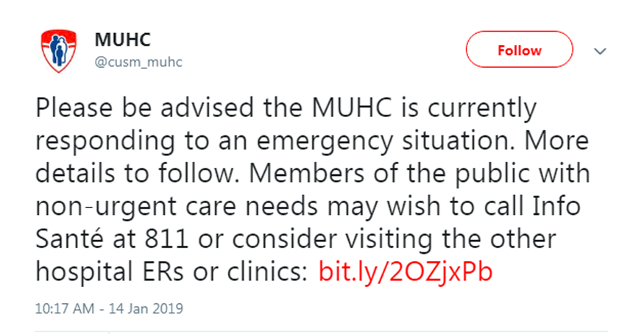Screen dimensions: 644x334
Task: Click the 10:17 AM time in the timestamp
Action: point(64,308)
